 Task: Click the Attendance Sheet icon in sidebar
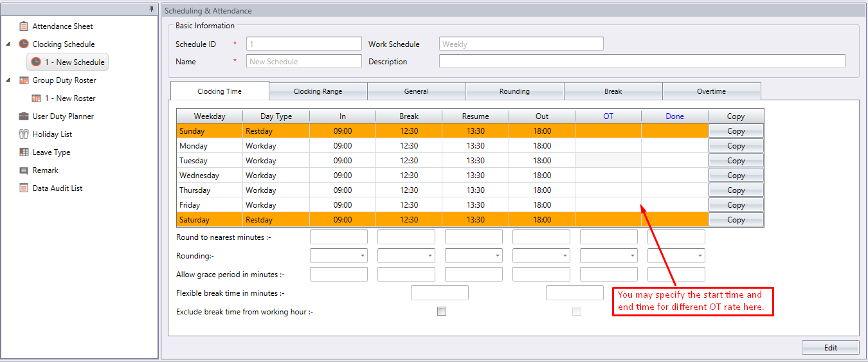coord(24,26)
